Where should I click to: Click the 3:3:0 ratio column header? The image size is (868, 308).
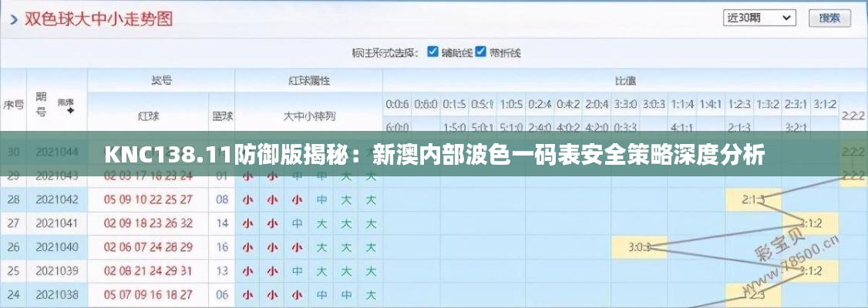[624, 104]
